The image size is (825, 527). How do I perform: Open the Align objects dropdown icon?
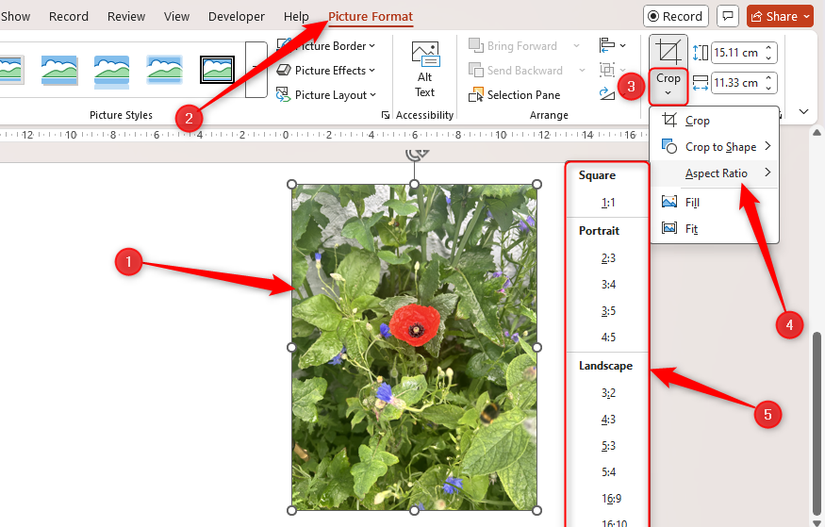click(x=612, y=46)
